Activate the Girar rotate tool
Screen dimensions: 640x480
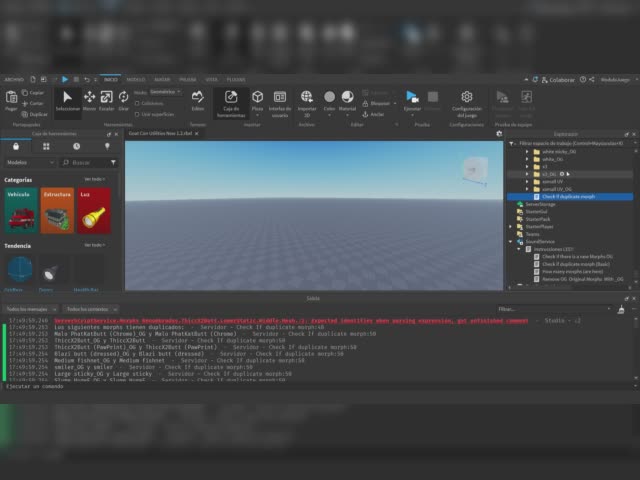click(x=123, y=101)
